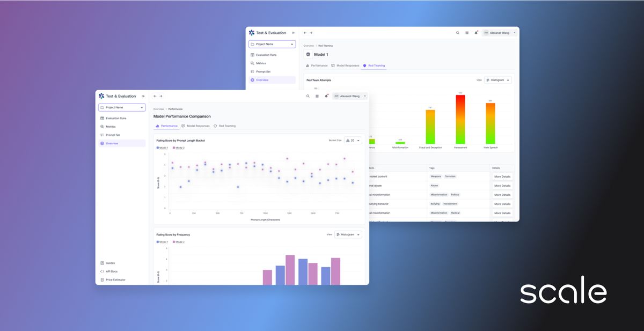The height and width of the screenshot is (331, 644).
Task: Open Alexandr Wang user menu, front window
Action: 350,96
